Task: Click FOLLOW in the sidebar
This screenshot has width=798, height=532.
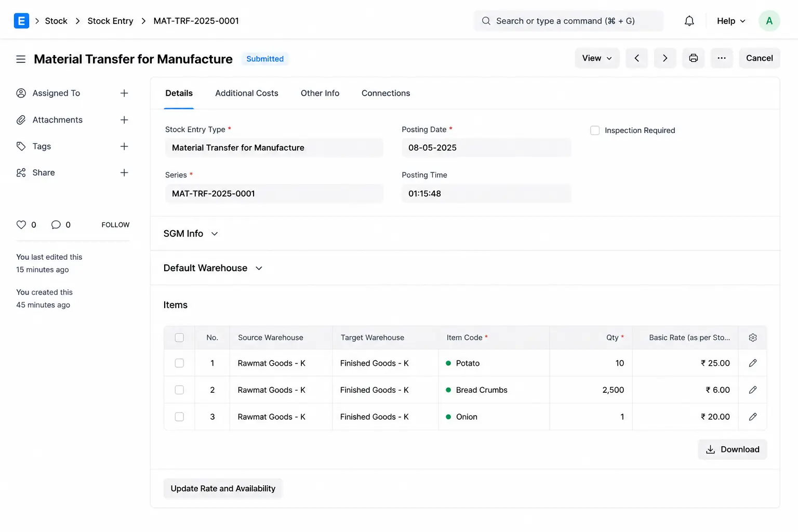Action: (115, 225)
